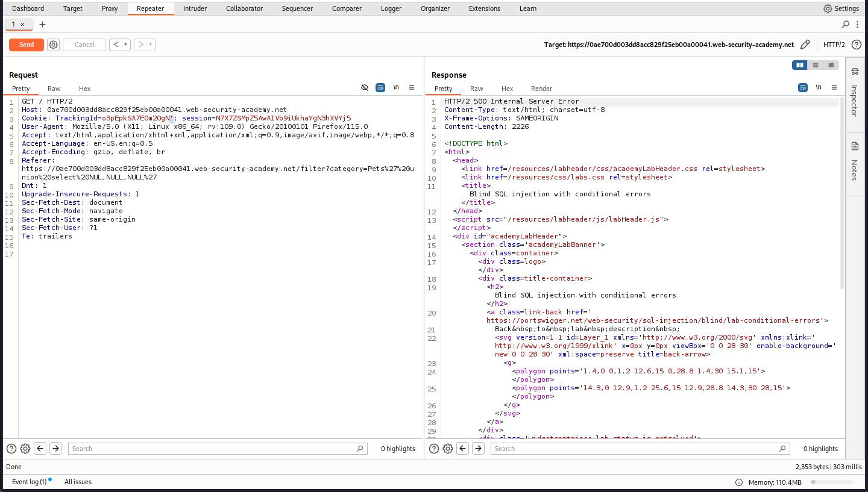The height and width of the screenshot is (492, 868).
Task: Open the forward history dropdown arrow
Action: (151, 45)
